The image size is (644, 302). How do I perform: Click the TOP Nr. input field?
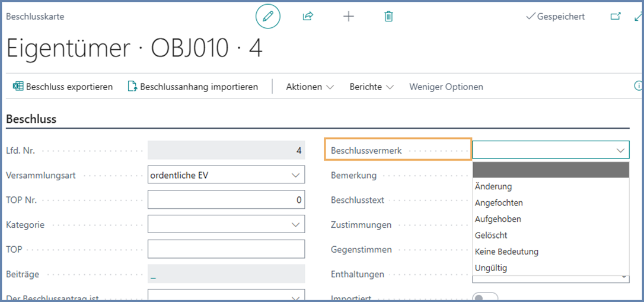tap(226, 200)
